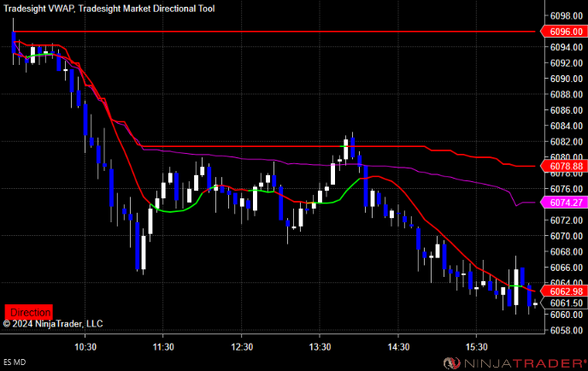
Task: Click the 11:30 time axis label
Action: click(x=163, y=347)
